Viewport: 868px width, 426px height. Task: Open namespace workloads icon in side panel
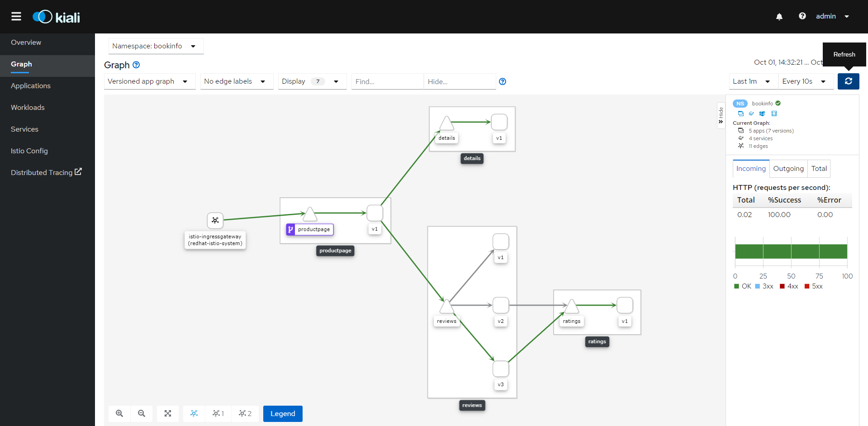[762, 114]
